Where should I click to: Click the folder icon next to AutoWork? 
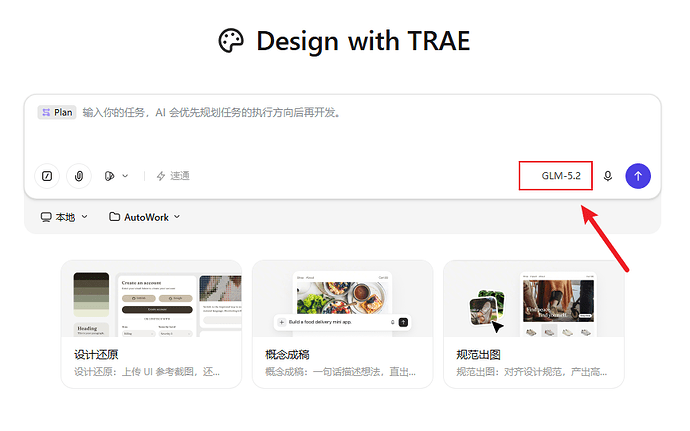click(114, 217)
